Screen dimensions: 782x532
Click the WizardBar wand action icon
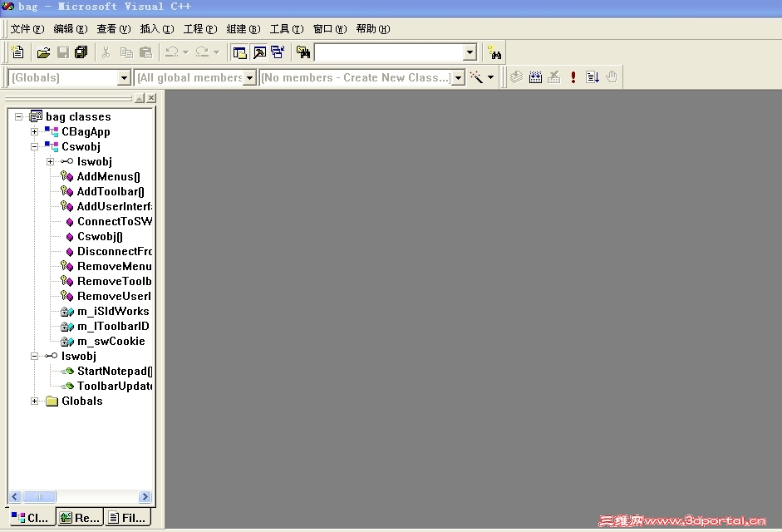476,77
